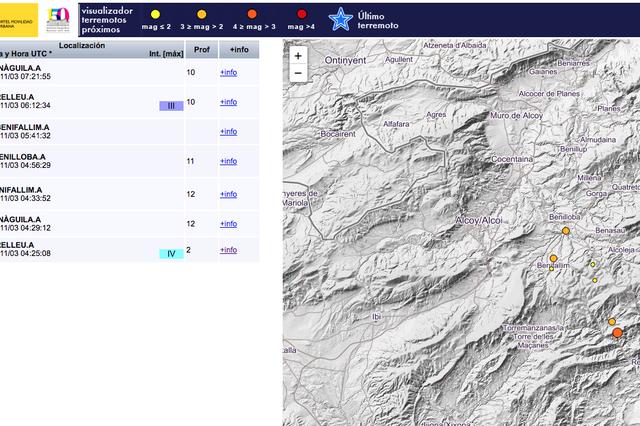This screenshot has width=640, height=426.
Task: Click depth value 2 in Prof column
Action: click(x=188, y=250)
